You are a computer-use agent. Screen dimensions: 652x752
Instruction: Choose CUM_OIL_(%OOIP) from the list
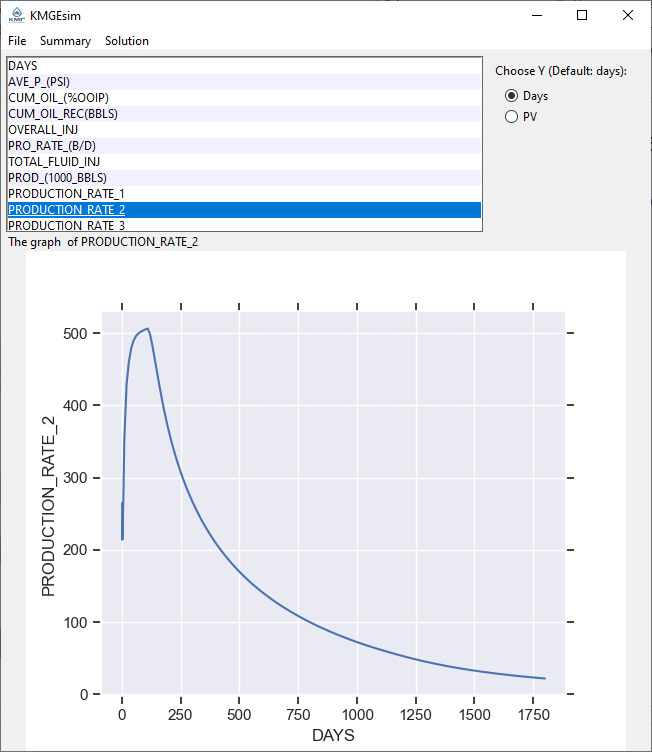pos(244,98)
